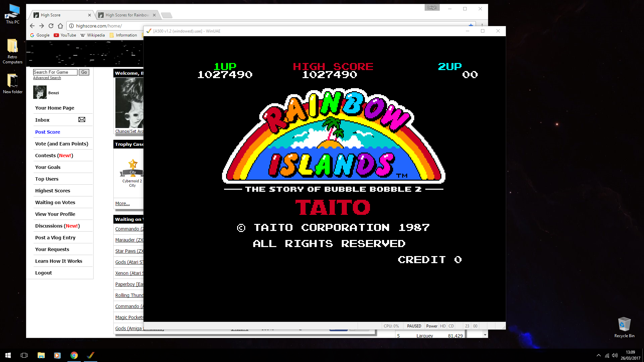The height and width of the screenshot is (362, 644).
Task: Toggle the Power indicator in WinUAE status bar
Action: (432, 326)
